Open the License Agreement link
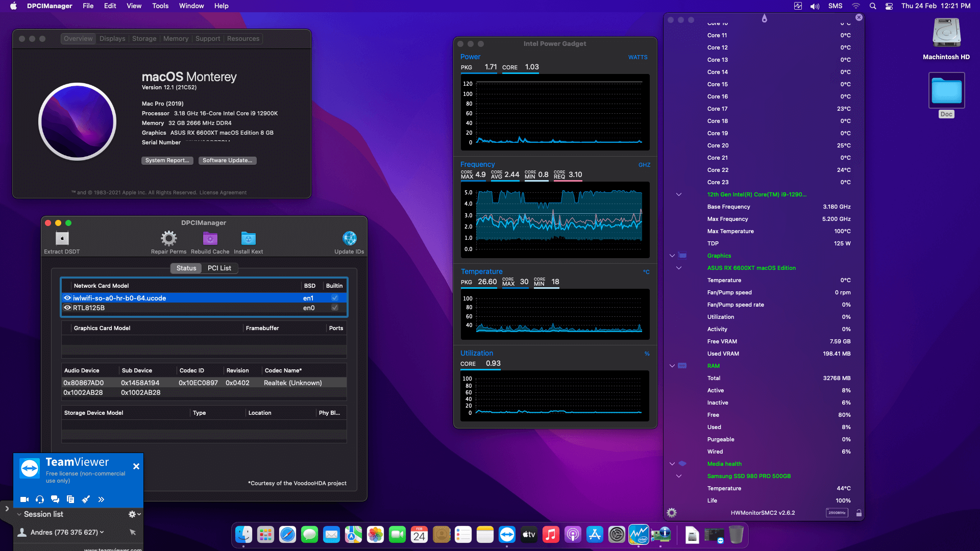The image size is (980, 551). [x=223, y=193]
